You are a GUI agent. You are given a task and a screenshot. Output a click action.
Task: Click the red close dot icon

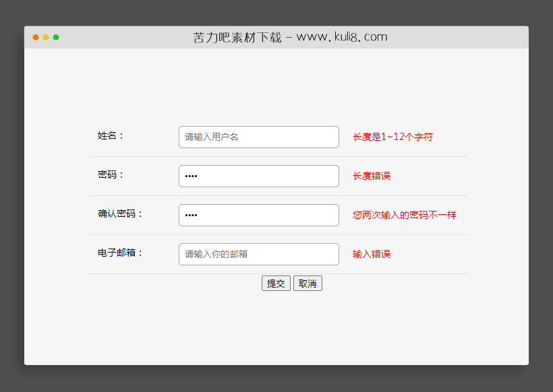(35, 38)
